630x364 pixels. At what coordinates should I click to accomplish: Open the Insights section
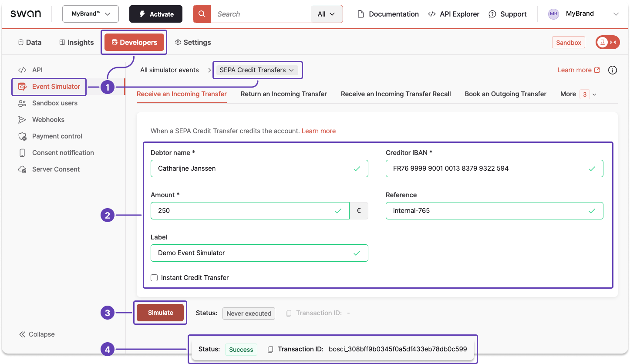[x=76, y=42]
